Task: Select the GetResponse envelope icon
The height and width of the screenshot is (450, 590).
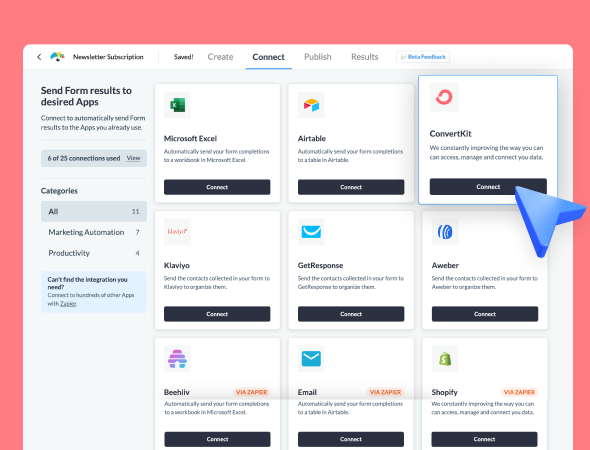Action: 311,232
